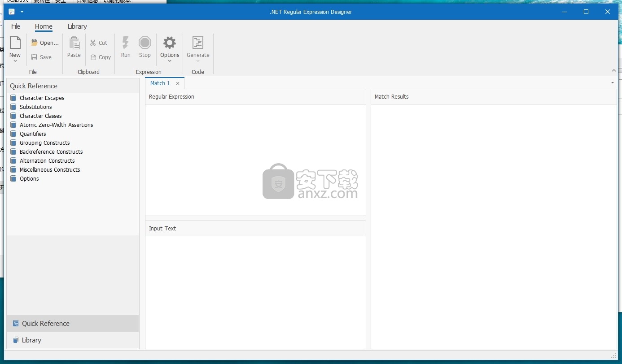Click Quick Reference pane icon at bottom
This screenshot has height=364, width=622.
coord(16,323)
